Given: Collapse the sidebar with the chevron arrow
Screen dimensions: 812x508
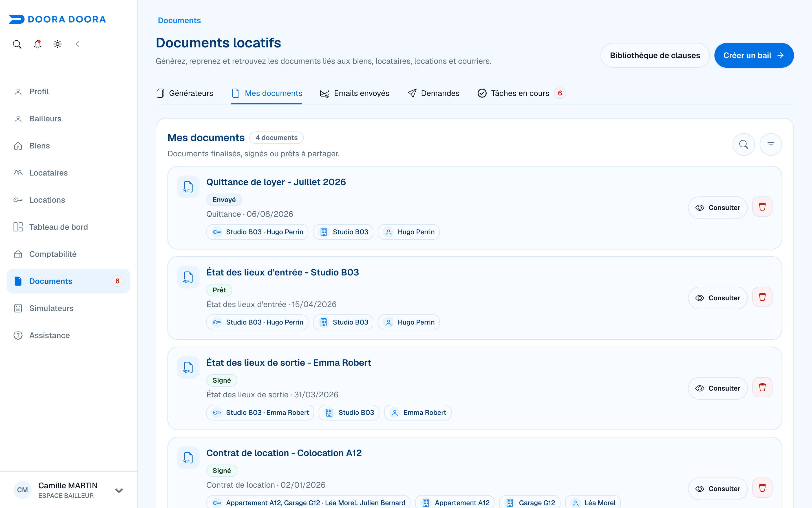Looking at the screenshot, I should 78,44.
